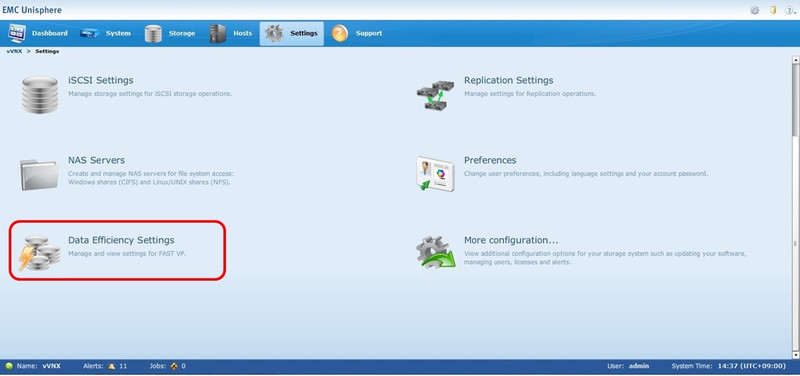This screenshot has width=800, height=376.
Task: Open the NAS Servers link
Action: pos(96,160)
